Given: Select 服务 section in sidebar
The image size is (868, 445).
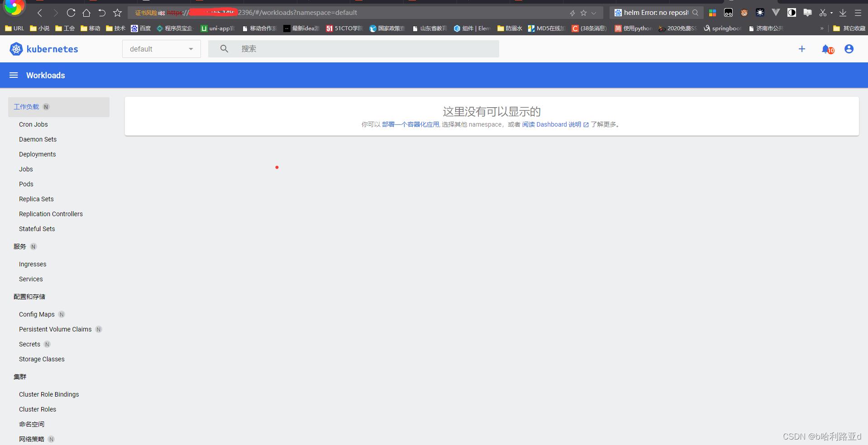Looking at the screenshot, I should (x=20, y=246).
